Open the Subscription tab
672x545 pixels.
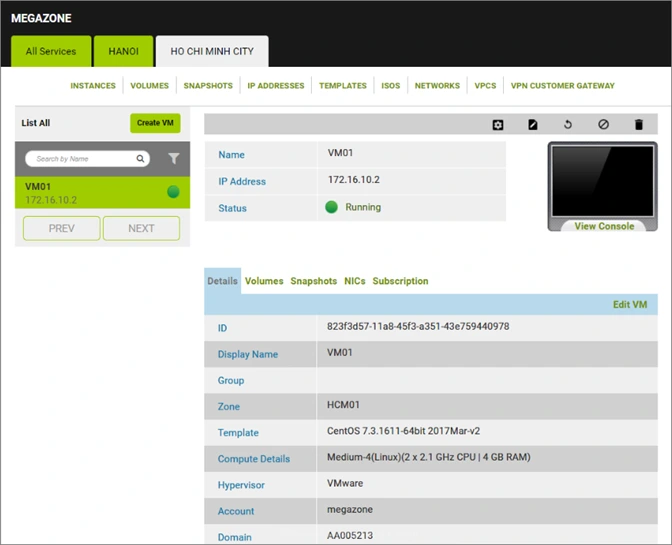pos(400,281)
